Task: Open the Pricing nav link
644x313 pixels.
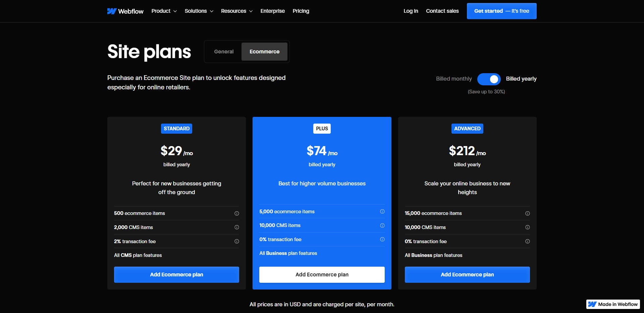Action: 301,11
